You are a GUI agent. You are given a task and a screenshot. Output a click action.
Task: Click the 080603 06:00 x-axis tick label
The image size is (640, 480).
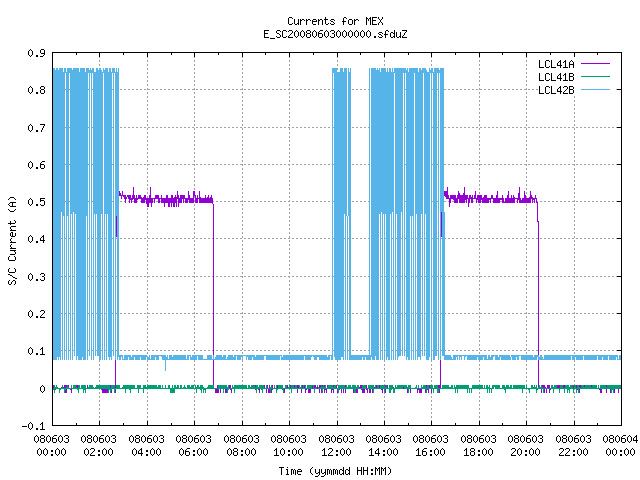[193, 446]
